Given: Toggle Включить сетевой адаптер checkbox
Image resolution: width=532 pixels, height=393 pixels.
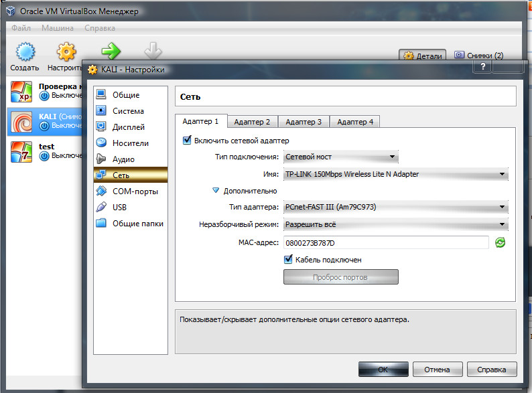Looking at the screenshot, I should [187, 140].
